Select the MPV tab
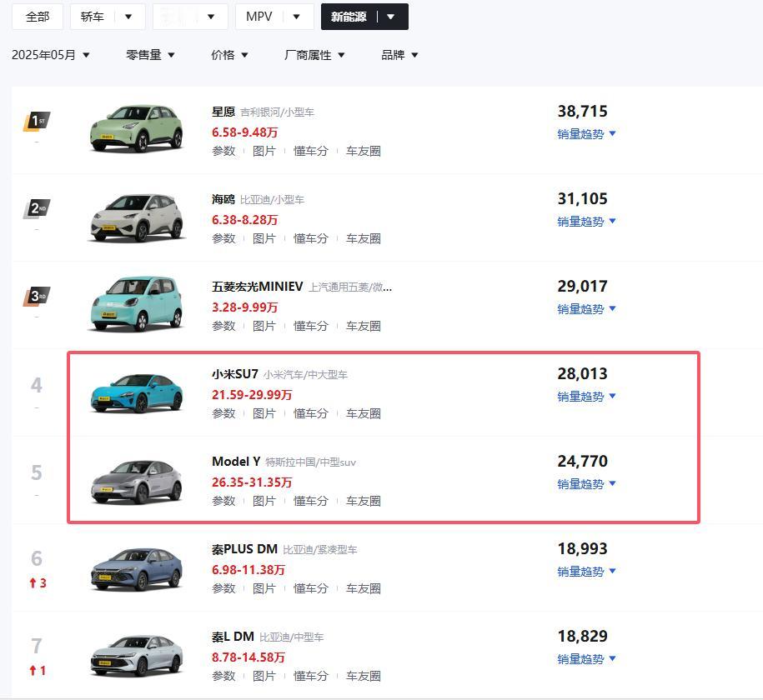This screenshot has height=700, width=763. [259, 17]
